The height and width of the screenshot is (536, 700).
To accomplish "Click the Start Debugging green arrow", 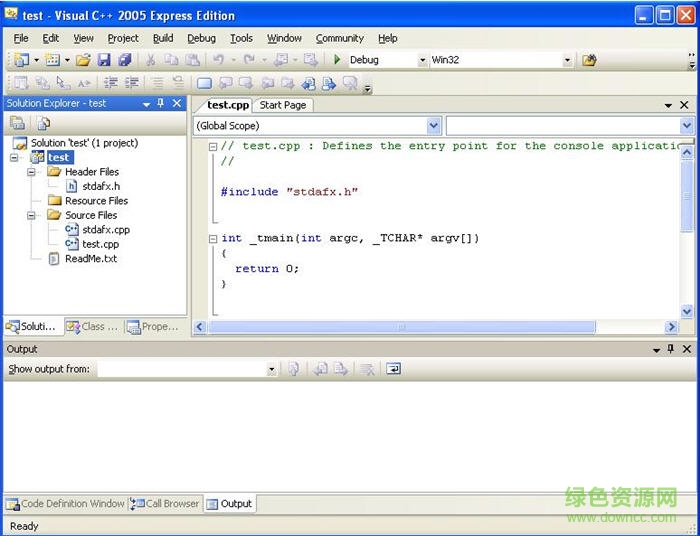I will [x=338, y=60].
